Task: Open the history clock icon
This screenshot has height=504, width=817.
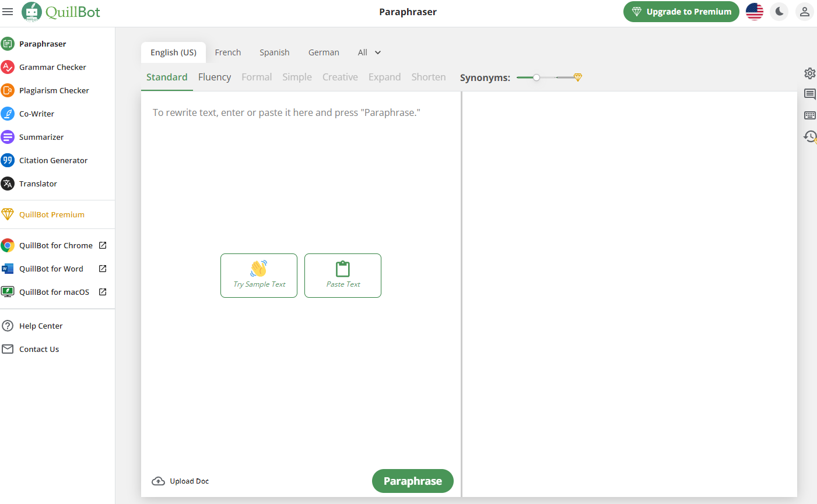Action: coord(810,136)
